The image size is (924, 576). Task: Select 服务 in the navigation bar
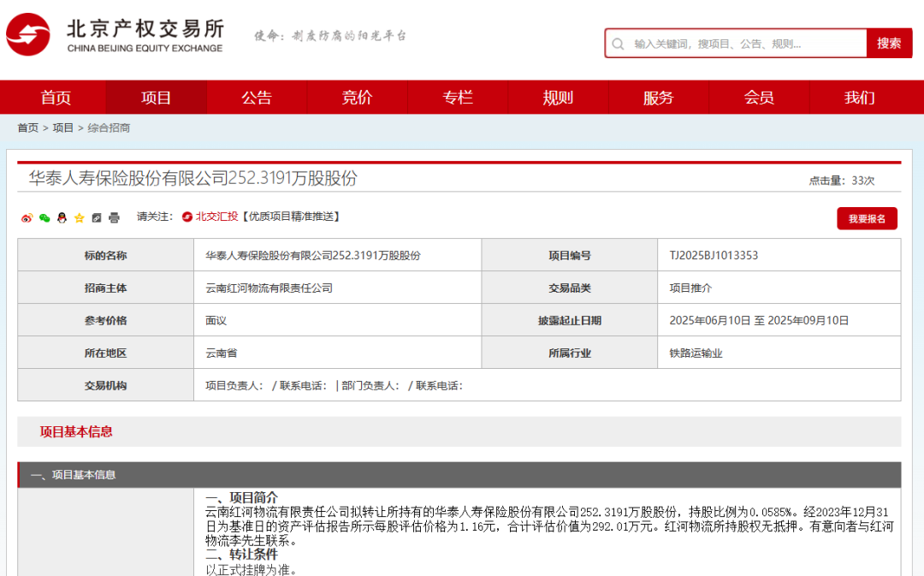pyautogui.click(x=658, y=98)
